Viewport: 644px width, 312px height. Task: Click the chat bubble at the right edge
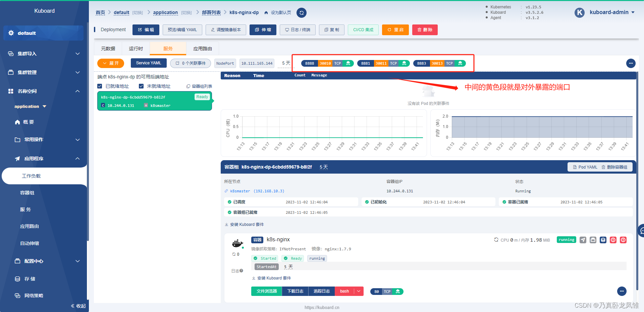pos(641,231)
